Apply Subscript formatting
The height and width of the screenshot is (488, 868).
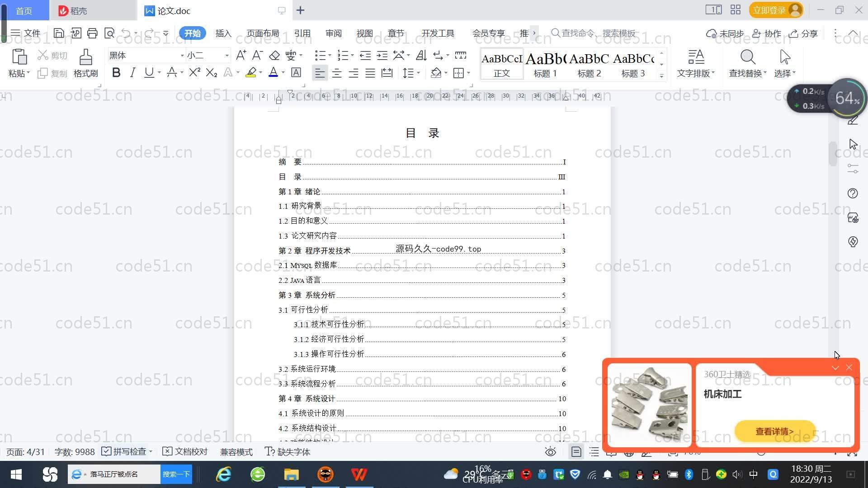tap(212, 72)
